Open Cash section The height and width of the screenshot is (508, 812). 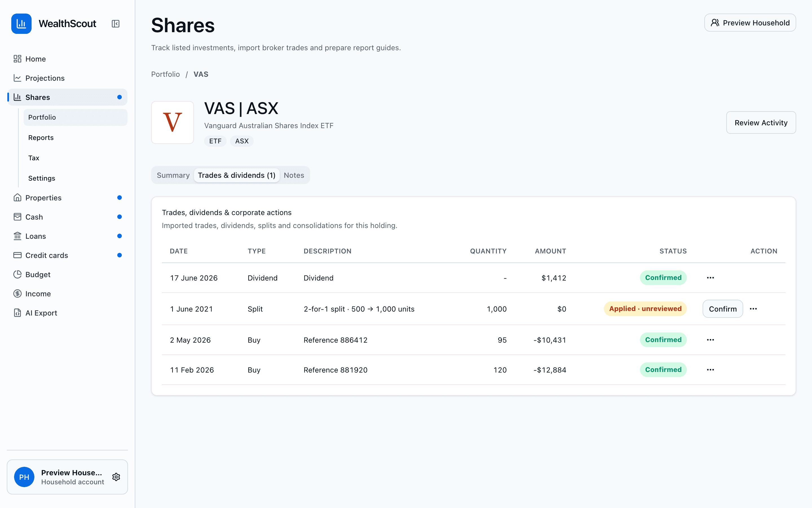coord(67,217)
